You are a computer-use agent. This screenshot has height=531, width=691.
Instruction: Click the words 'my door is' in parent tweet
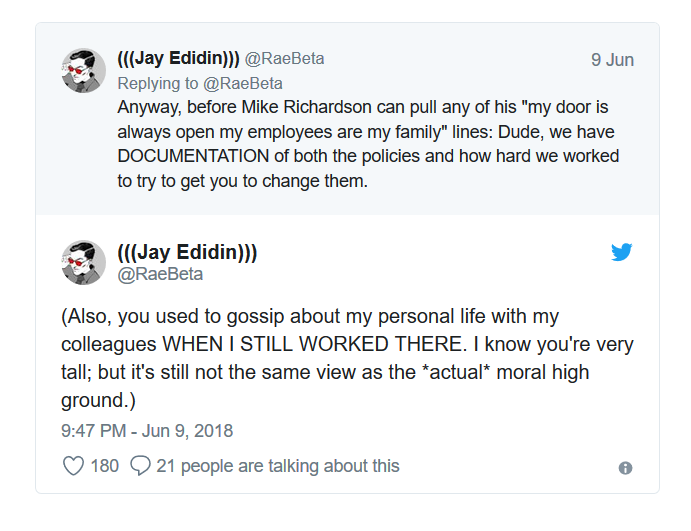coord(566,107)
